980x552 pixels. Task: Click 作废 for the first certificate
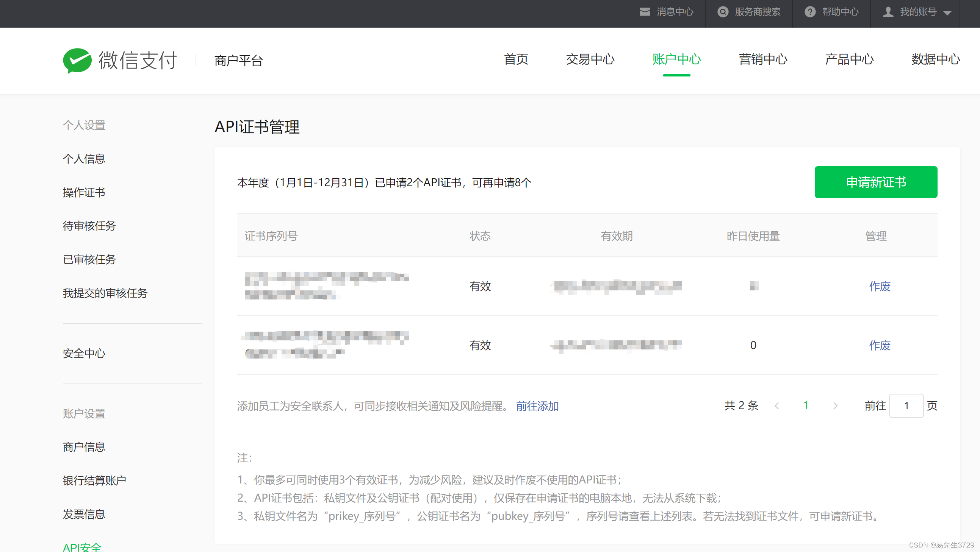pos(880,286)
